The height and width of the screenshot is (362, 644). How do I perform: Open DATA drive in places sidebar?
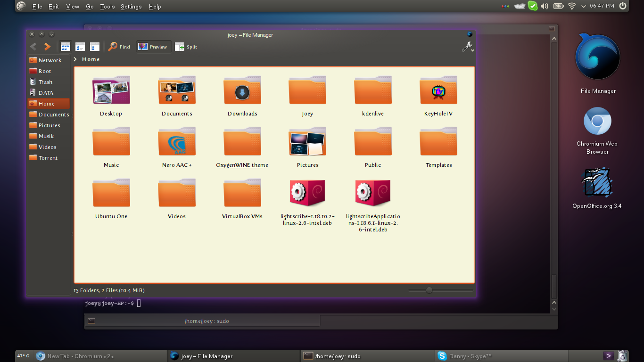click(x=49, y=93)
